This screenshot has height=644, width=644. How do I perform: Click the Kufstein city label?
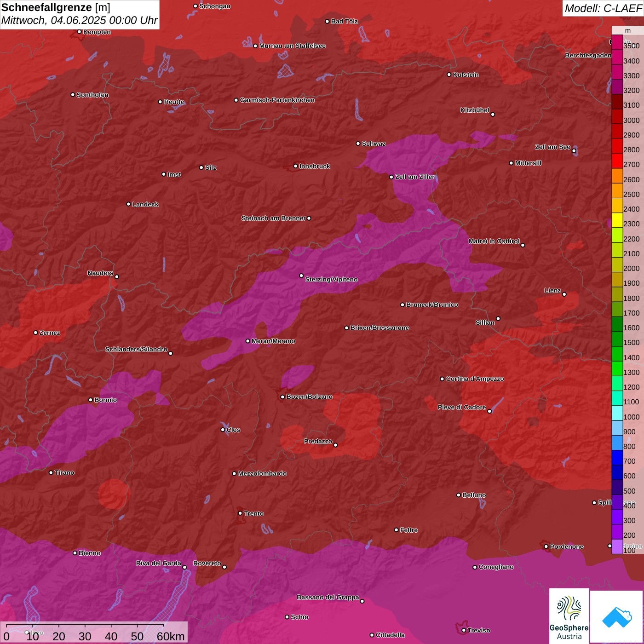point(466,75)
